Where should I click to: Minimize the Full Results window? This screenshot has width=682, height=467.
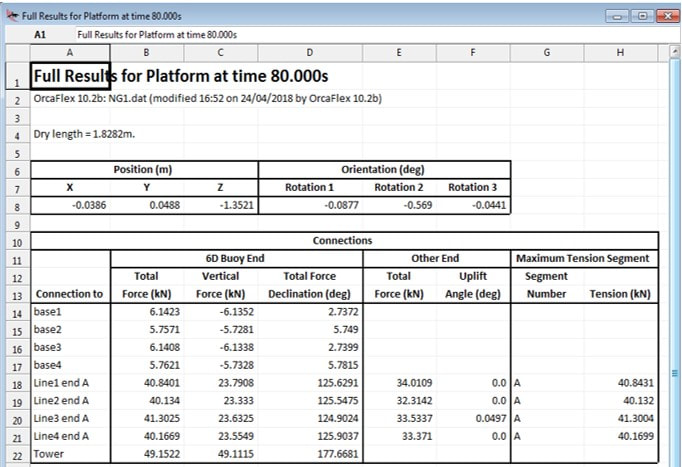pos(615,16)
